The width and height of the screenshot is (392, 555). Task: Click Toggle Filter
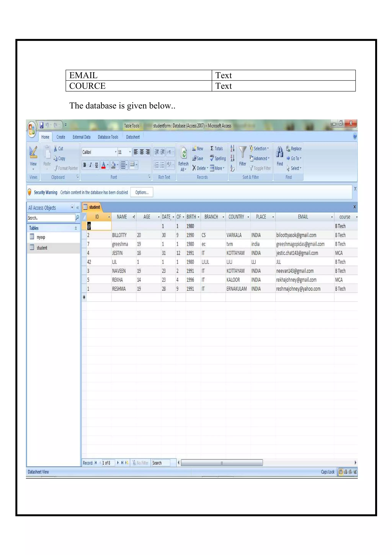(260, 168)
